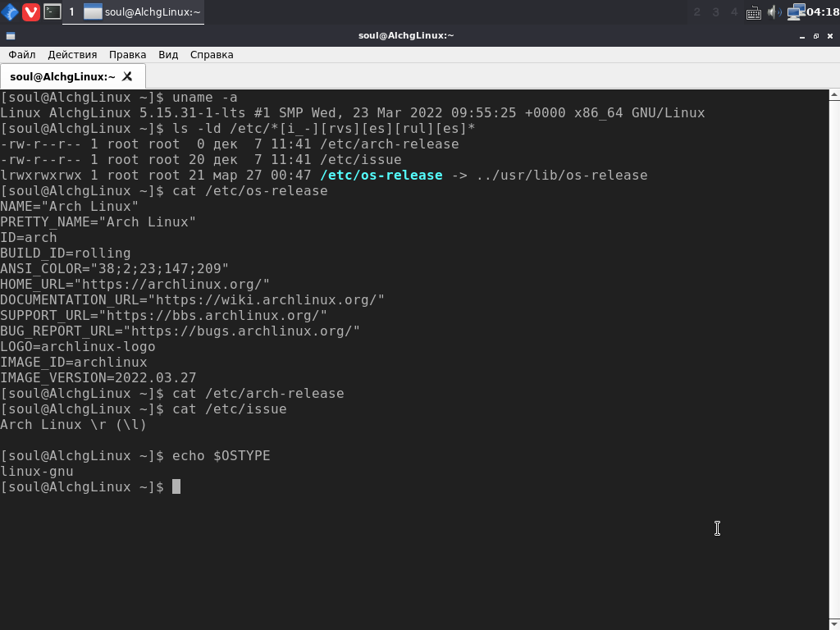Open the window menu icon in title bar
This screenshot has height=630, width=840.
pos(11,36)
